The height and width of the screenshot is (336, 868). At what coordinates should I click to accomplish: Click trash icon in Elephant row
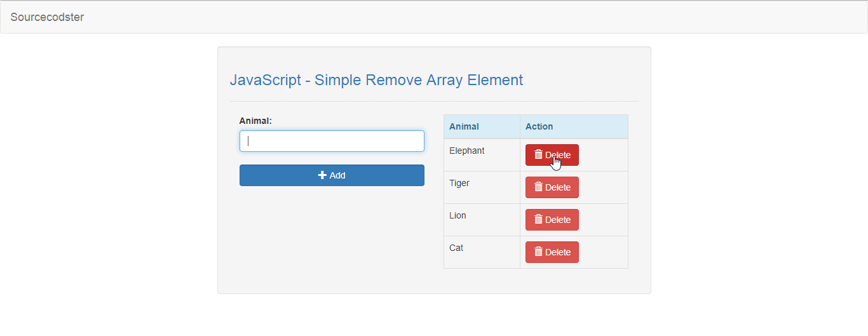coord(538,154)
